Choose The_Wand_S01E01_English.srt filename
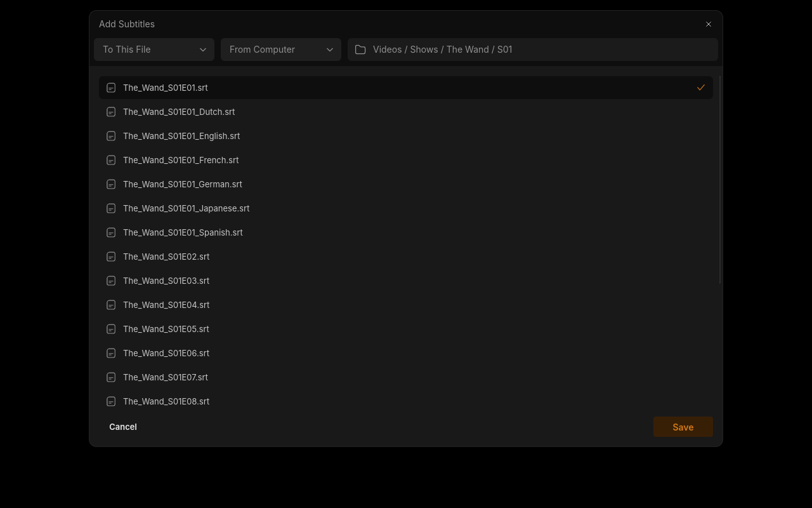 [x=181, y=136]
